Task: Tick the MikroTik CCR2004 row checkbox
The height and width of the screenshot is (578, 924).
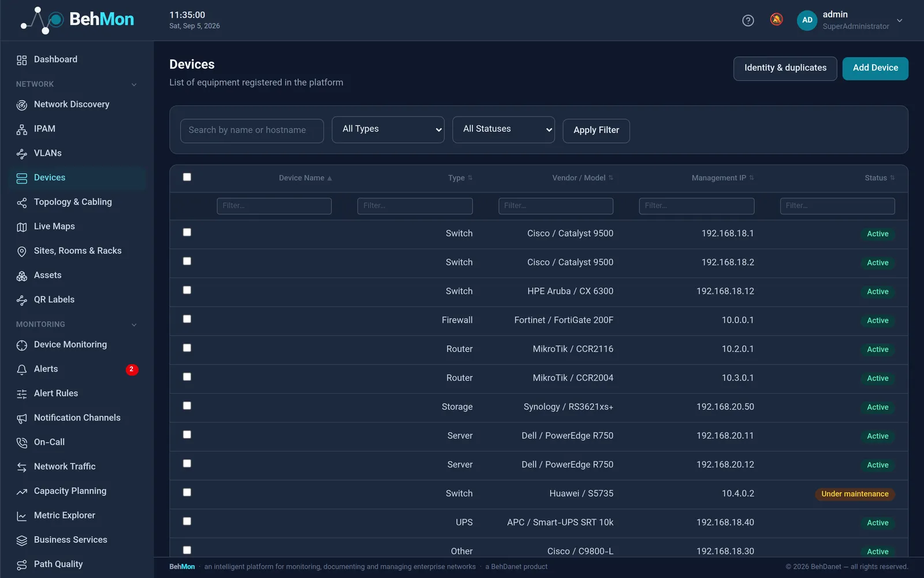Action: tap(187, 377)
